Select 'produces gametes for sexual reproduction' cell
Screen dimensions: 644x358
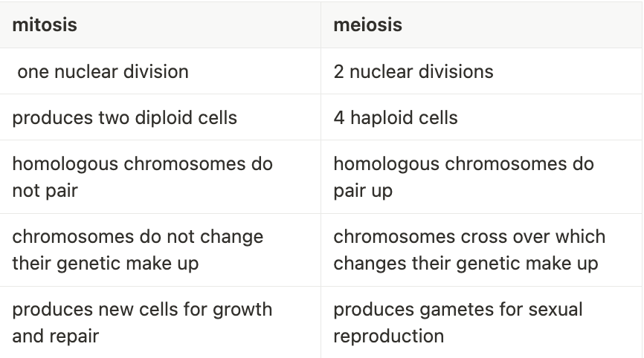(481, 322)
